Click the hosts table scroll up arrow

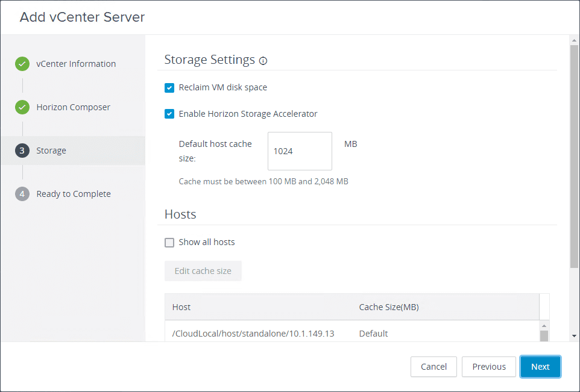click(x=544, y=326)
